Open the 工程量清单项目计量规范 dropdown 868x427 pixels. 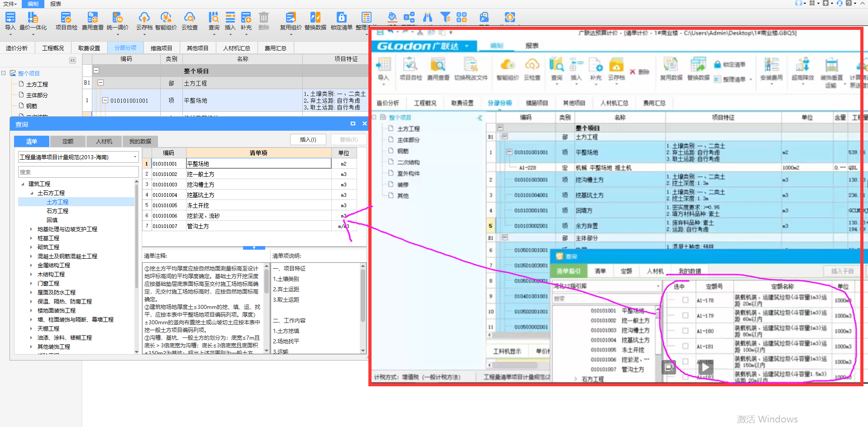[x=135, y=157]
